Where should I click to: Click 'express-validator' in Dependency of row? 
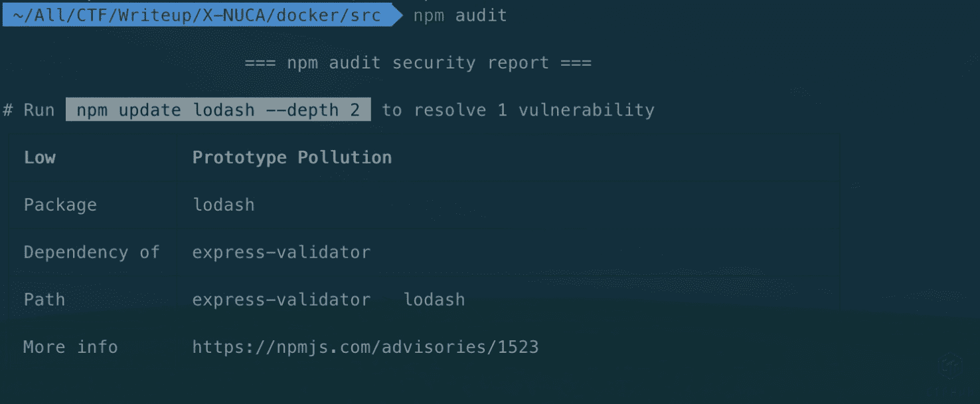point(281,252)
